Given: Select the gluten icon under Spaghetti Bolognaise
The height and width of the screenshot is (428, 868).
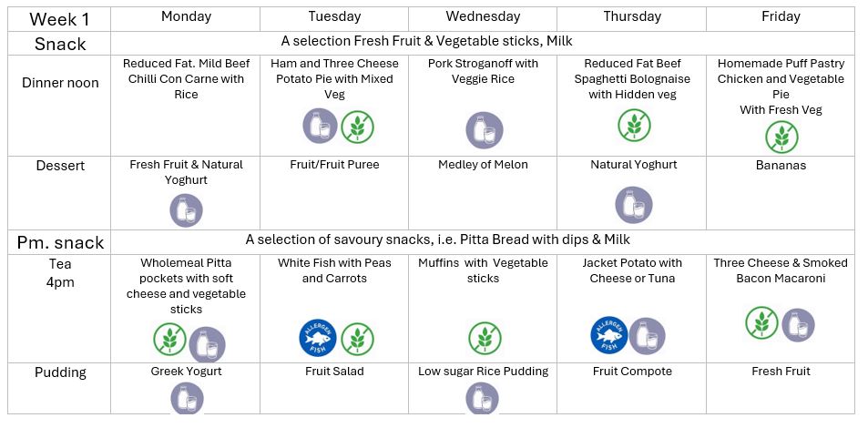Looking at the screenshot, I should tap(634, 126).
